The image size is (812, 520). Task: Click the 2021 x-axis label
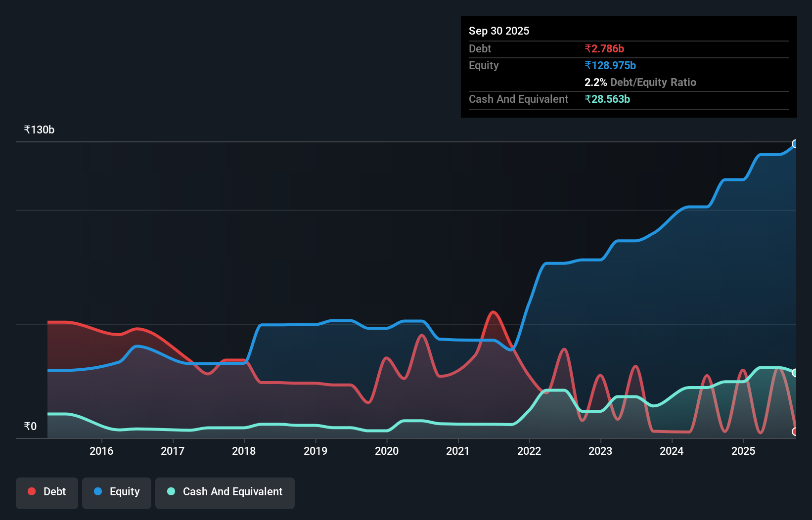coord(458,451)
